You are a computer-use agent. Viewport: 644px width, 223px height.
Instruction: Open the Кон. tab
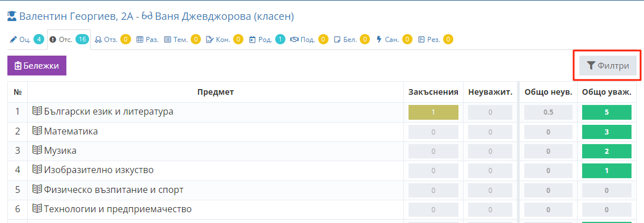point(225,40)
